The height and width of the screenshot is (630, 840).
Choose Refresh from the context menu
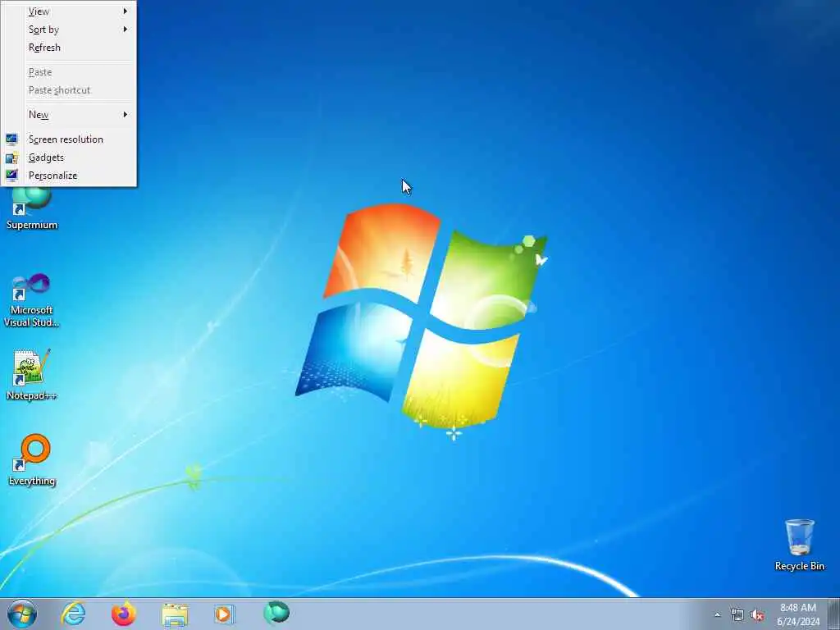(x=69, y=48)
